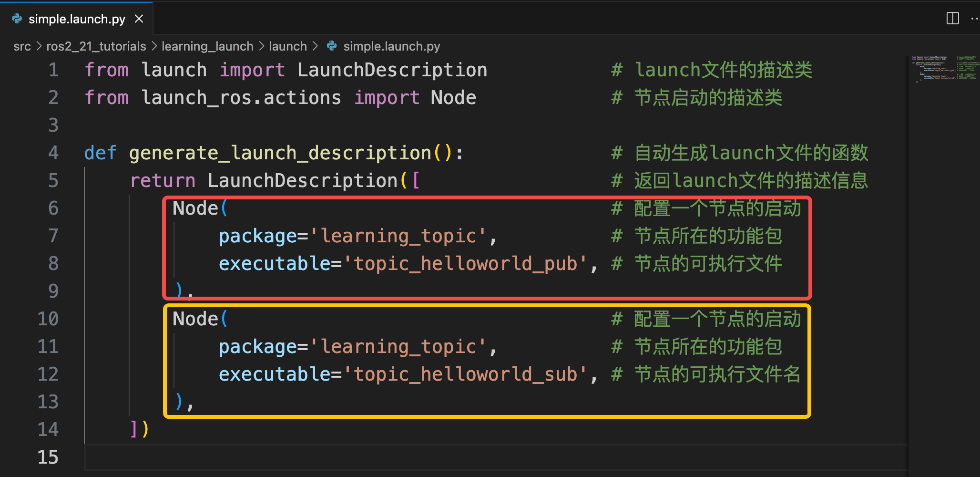This screenshot has height=477, width=980.
Task: Click the closing ]) on line 14
Action: coord(140,429)
